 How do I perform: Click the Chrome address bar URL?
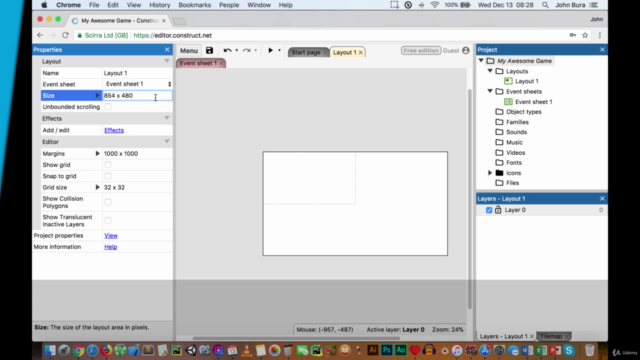[173, 36]
